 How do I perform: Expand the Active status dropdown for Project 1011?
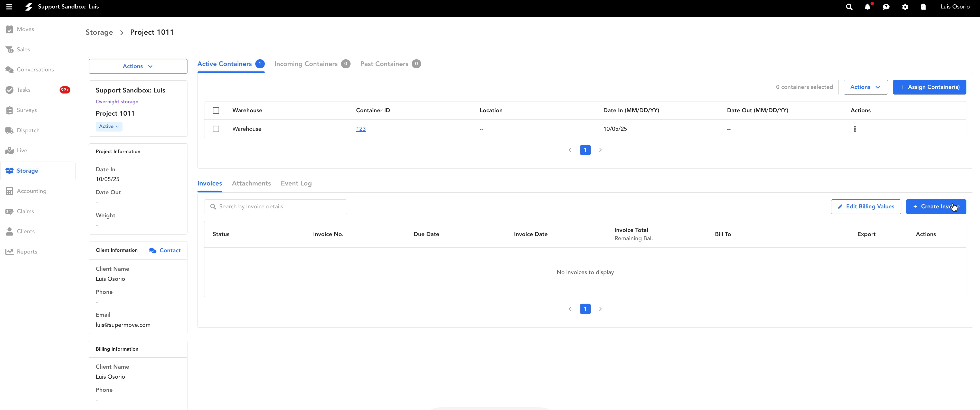pos(109,126)
